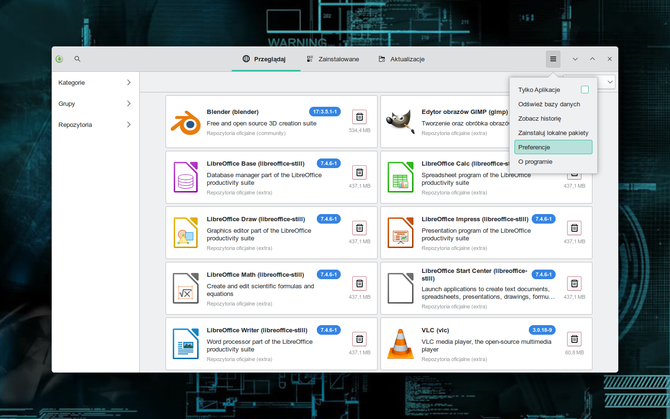Click the LibreOffice Draw icon
Image resolution: width=670 pixels, height=419 pixels.
point(186,232)
